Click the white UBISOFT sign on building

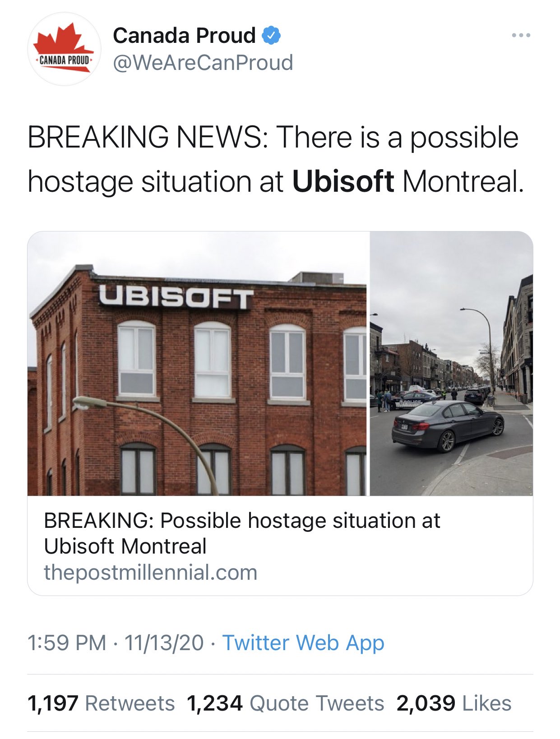click(x=176, y=297)
